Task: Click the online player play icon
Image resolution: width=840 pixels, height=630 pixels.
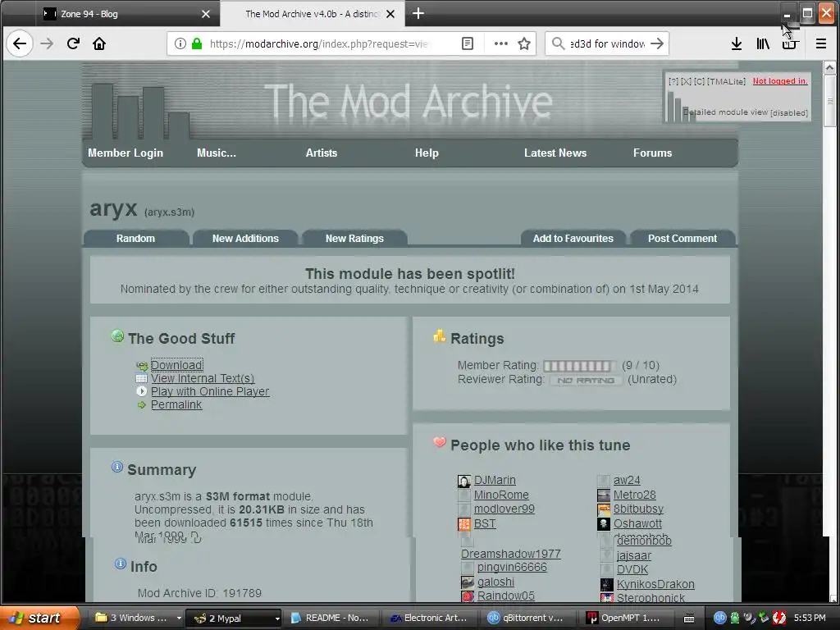Action: click(x=141, y=391)
